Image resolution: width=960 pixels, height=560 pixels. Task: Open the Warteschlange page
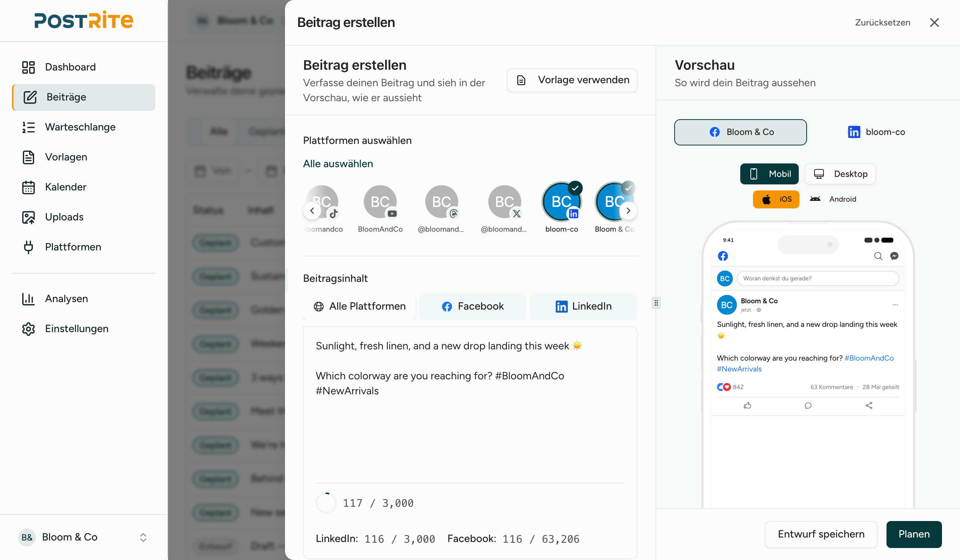(84, 127)
